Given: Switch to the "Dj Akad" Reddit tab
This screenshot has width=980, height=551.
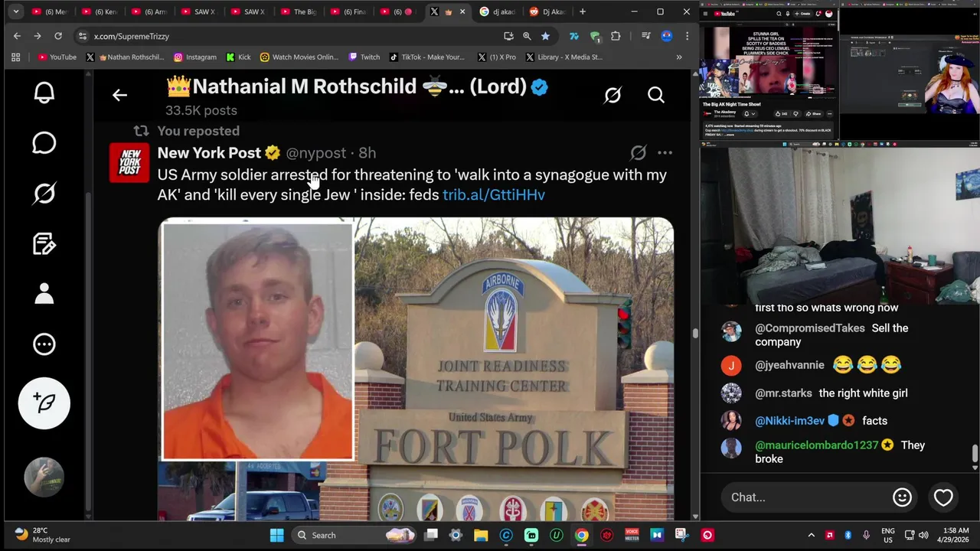Looking at the screenshot, I should [547, 11].
